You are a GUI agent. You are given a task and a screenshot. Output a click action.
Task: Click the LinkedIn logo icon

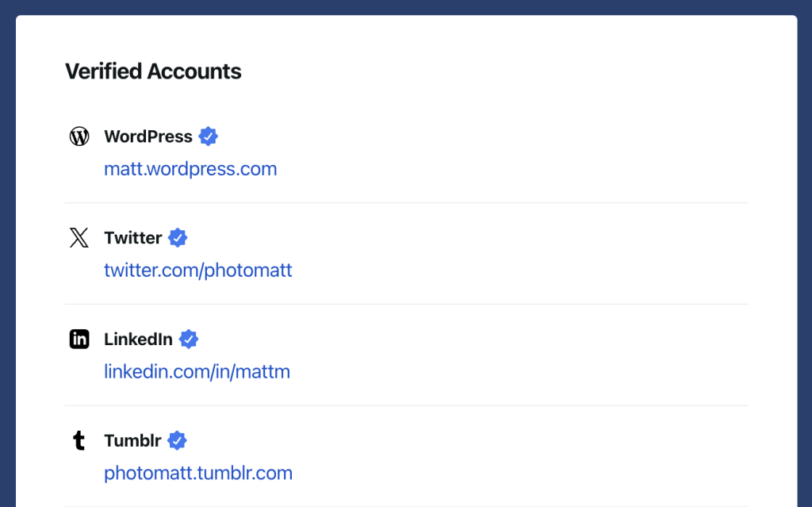click(79, 340)
